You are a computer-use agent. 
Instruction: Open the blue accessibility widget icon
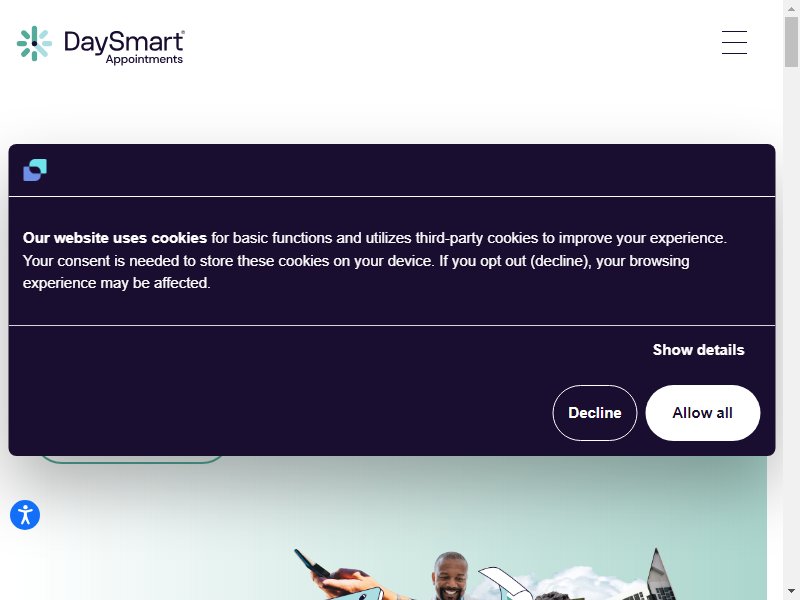coord(25,515)
